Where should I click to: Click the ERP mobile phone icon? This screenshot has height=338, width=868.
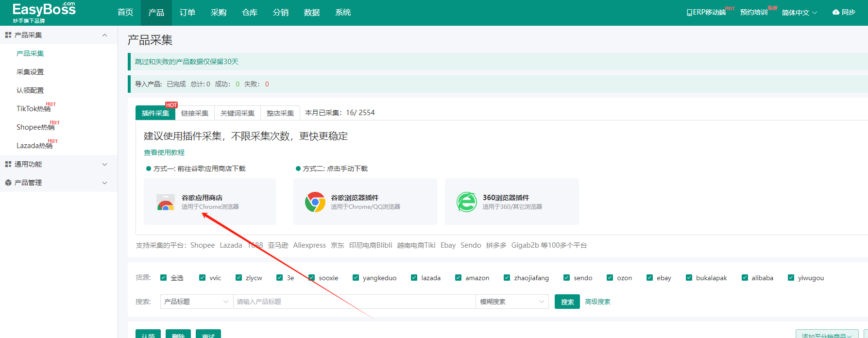(689, 13)
